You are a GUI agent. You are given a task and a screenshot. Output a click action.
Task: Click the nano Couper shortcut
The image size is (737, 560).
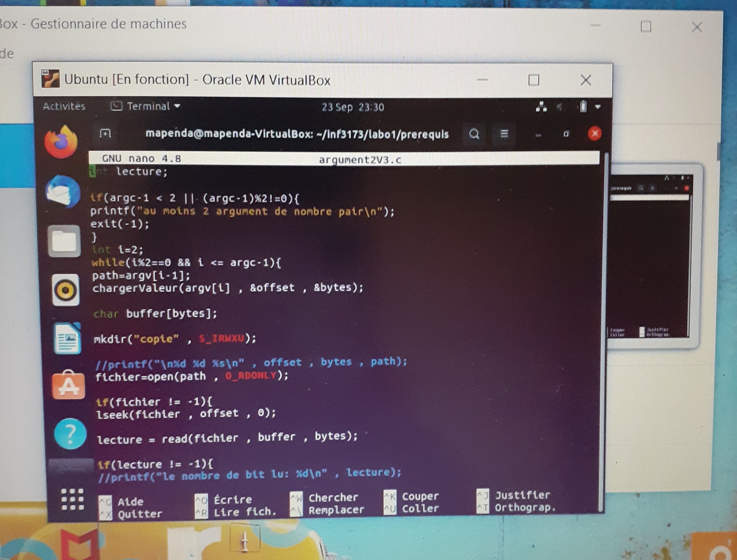click(411, 496)
